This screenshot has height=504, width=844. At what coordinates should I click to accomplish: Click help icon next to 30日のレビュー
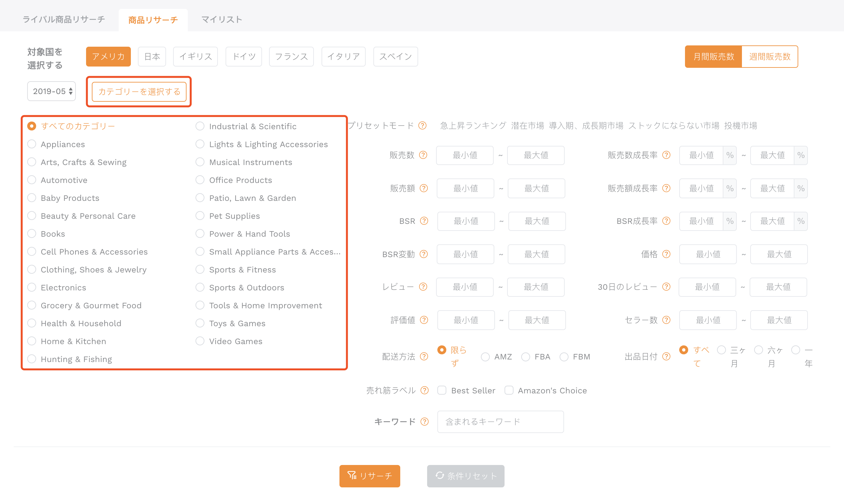pyautogui.click(x=667, y=287)
